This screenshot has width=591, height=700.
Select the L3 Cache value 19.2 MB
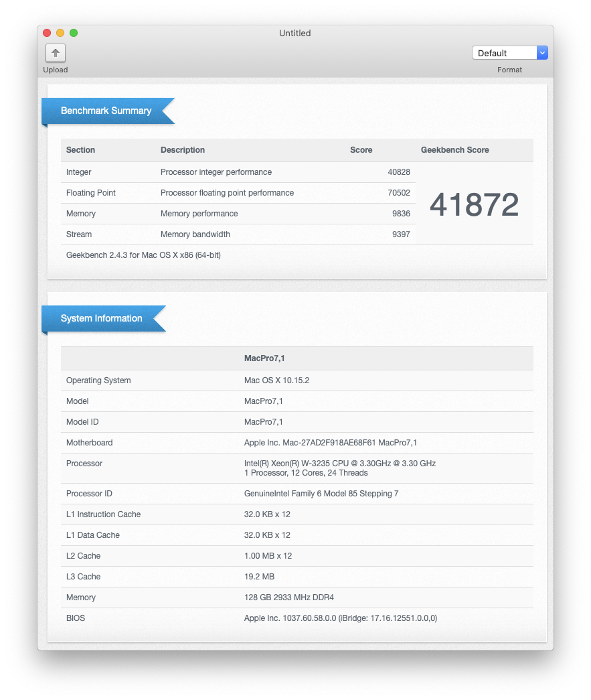pyautogui.click(x=259, y=577)
